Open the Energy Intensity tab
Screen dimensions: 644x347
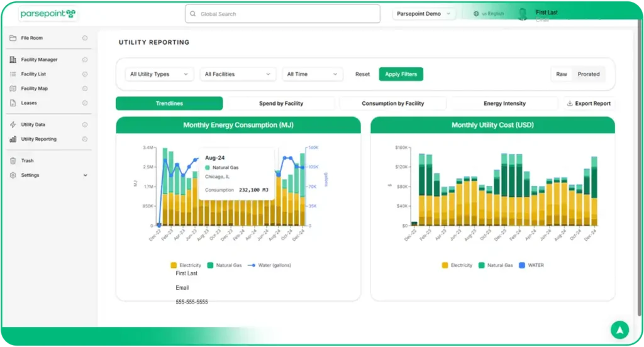pos(504,104)
